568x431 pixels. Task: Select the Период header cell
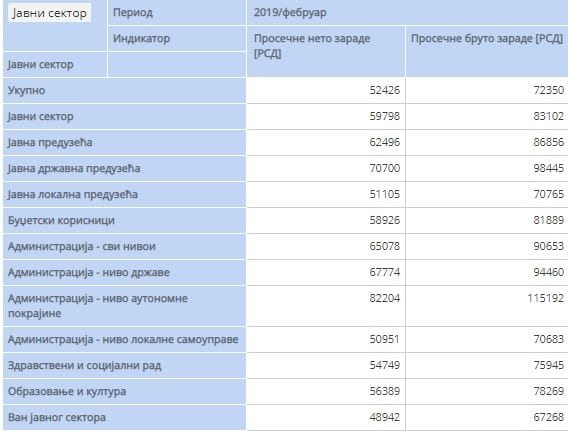[x=177, y=13]
